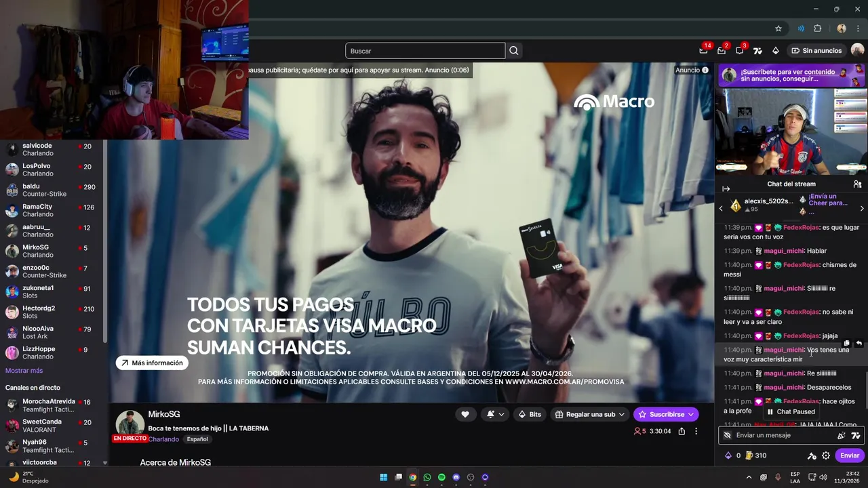Click the Anuncio info icon
Screen dimensions: 868x488
point(705,70)
